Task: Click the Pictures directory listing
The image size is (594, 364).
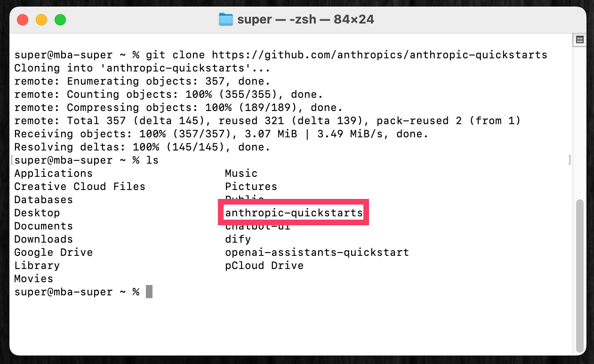Action: [251, 187]
